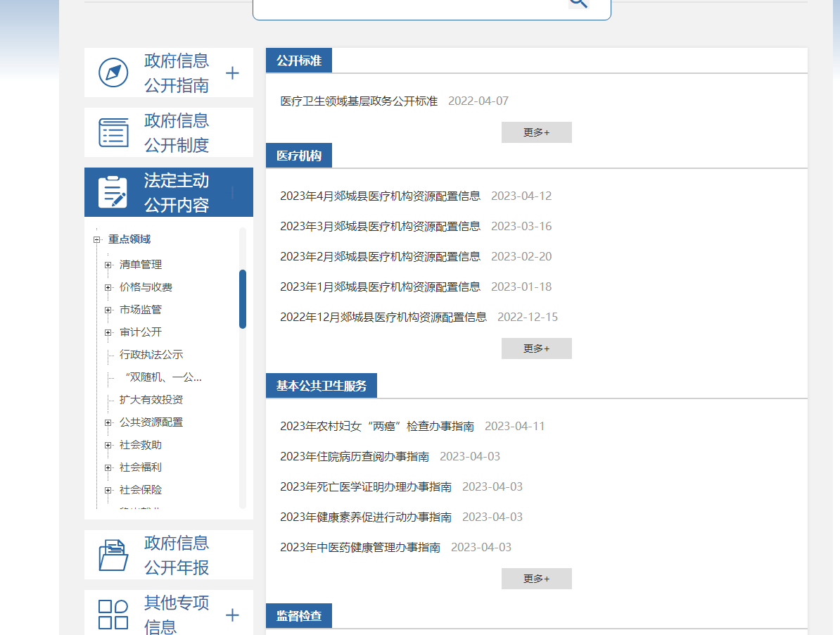Select 重点领域 in the tree
Viewport: 840px width, 635px height.
[x=129, y=239]
